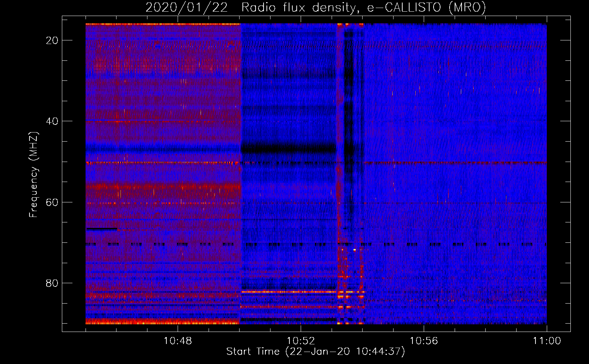589x364 pixels.
Task: Click the 20 MHz frequency tick label
Action: [52, 40]
